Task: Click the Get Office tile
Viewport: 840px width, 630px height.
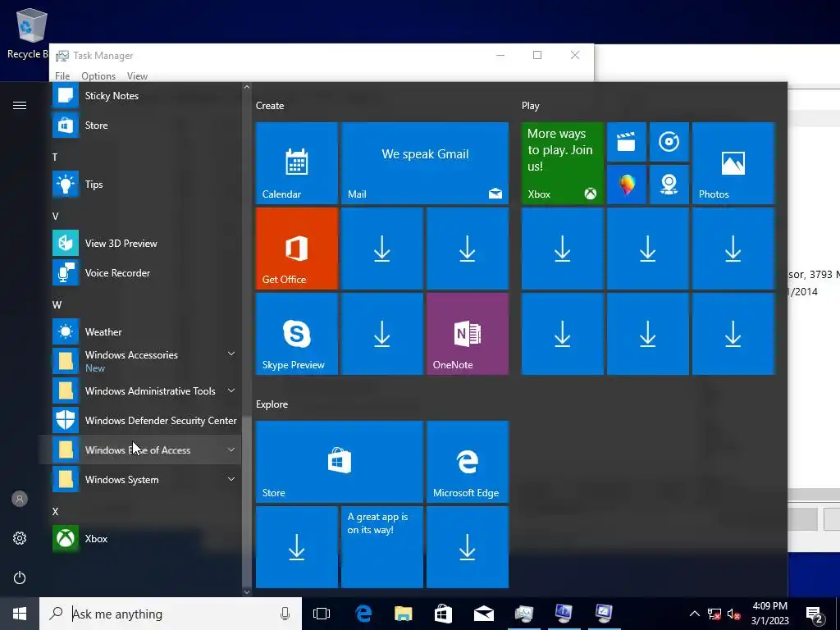Action: coord(297,249)
